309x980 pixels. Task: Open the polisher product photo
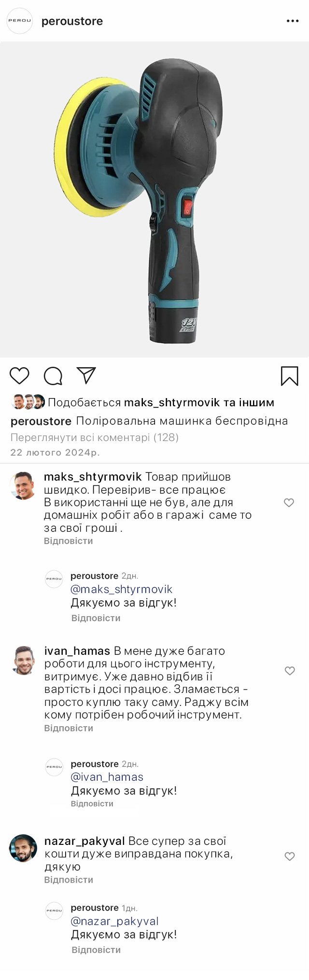point(154,199)
